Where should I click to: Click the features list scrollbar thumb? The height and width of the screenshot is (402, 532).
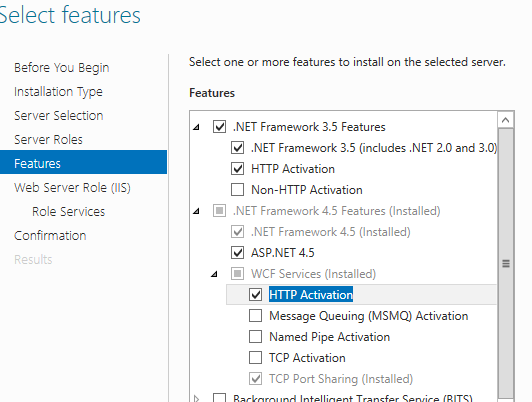tap(506, 263)
